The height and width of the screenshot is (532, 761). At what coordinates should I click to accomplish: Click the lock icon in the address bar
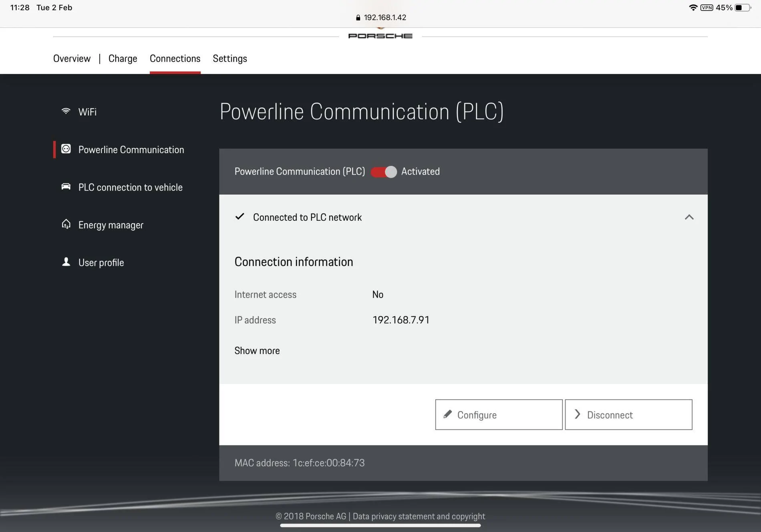pos(358,18)
